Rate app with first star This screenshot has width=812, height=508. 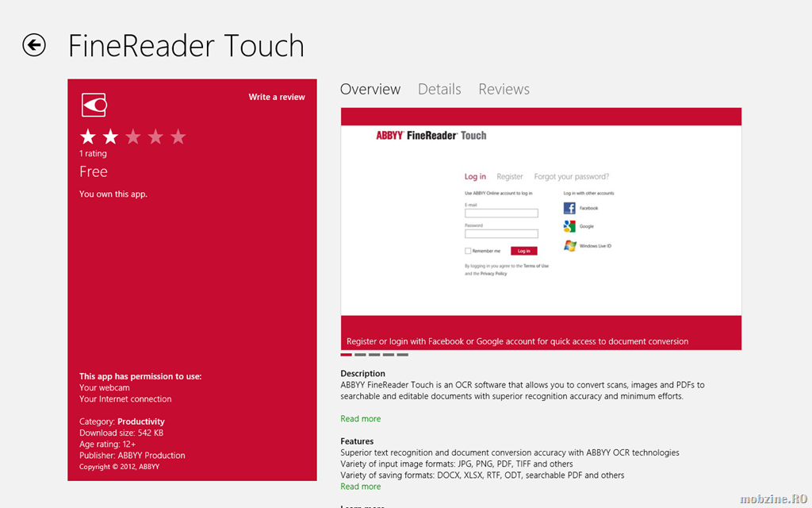[x=88, y=137]
